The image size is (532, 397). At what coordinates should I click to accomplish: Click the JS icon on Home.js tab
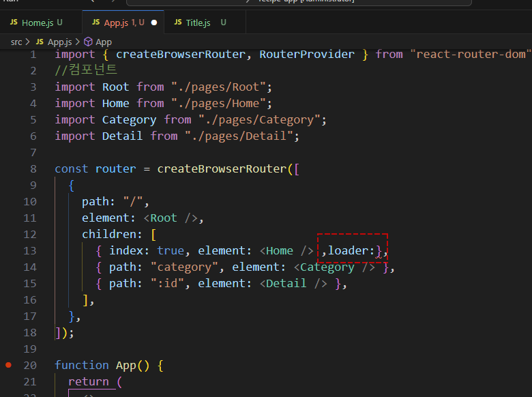14,23
